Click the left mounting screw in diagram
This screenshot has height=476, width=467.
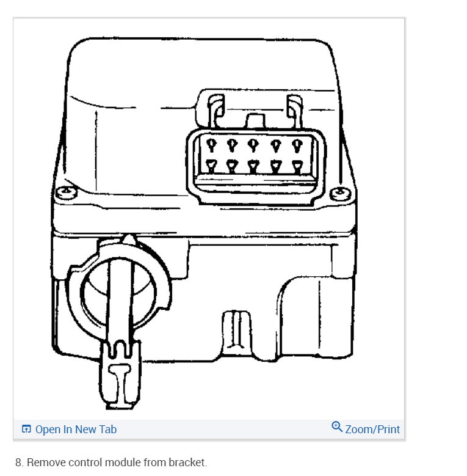[x=67, y=192]
